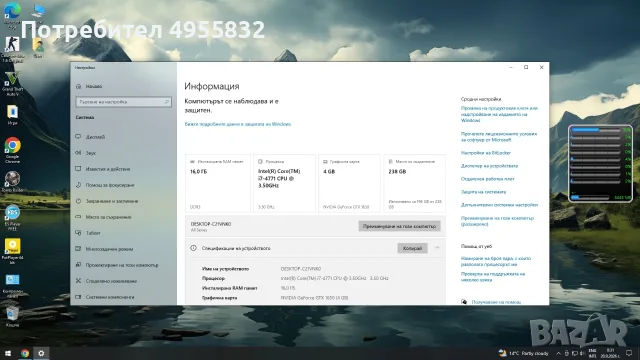Image resolution: width=640 pixels, height=360 pixels.
Task: Open the Кошче recycle bin icon
Action: pyautogui.click(x=12, y=313)
